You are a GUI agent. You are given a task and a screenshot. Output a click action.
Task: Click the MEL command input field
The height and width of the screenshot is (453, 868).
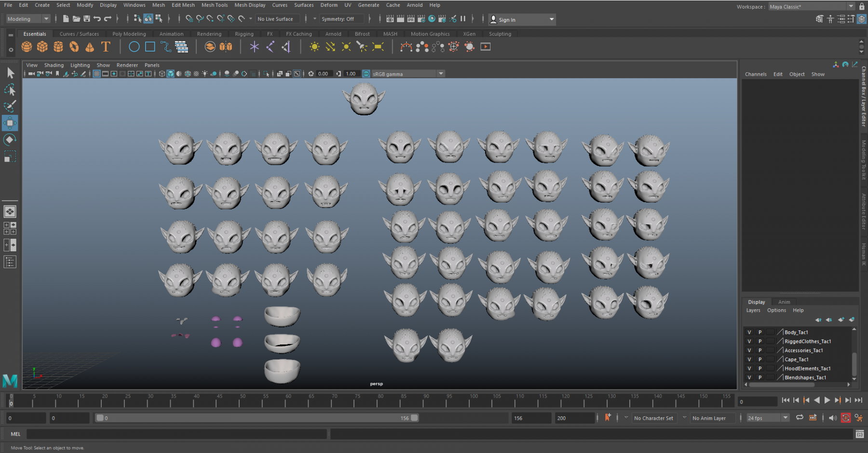point(176,434)
